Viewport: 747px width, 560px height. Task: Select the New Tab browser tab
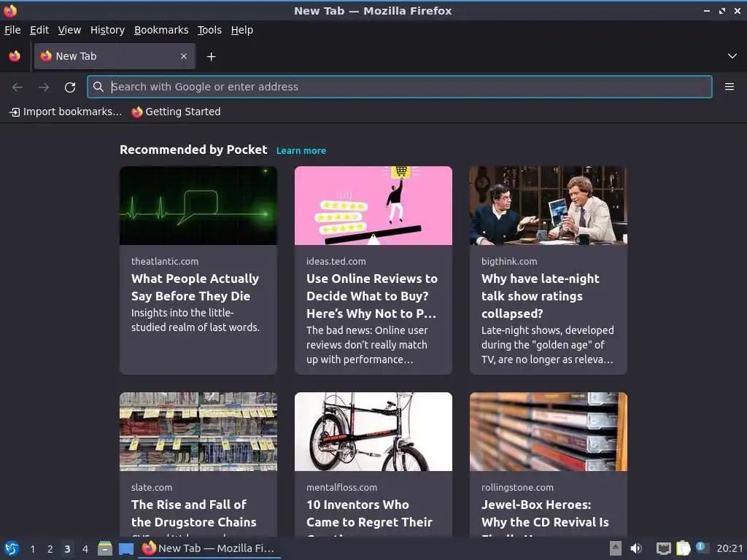pos(115,56)
